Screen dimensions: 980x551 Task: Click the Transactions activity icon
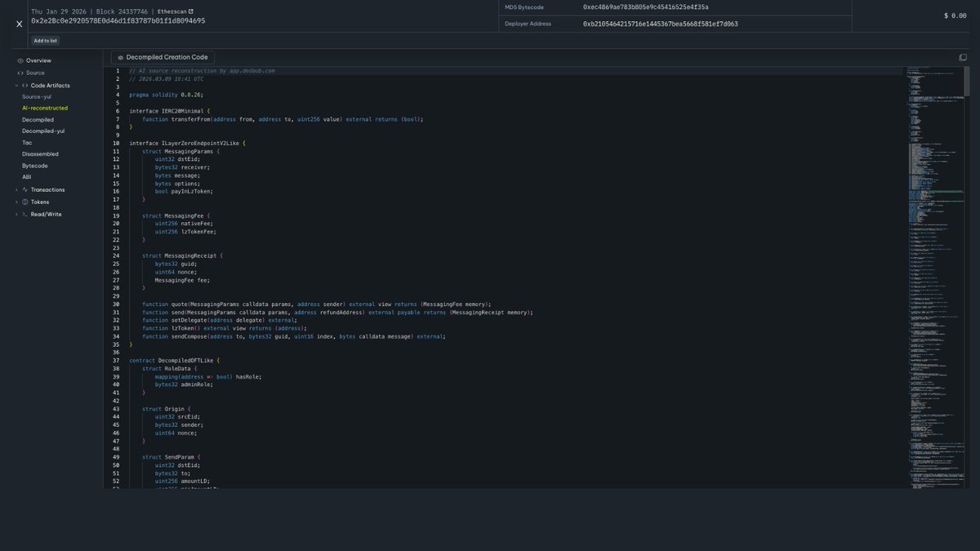coord(25,189)
